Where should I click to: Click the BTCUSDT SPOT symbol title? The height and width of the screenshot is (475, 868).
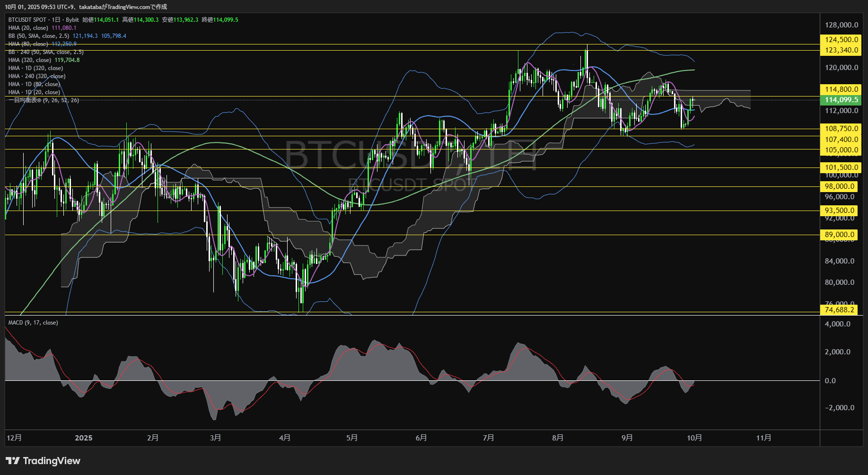point(27,20)
